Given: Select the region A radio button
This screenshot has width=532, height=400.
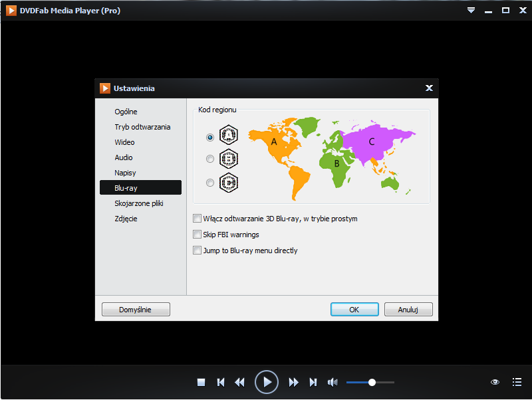Looking at the screenshot, I should 210,138.
